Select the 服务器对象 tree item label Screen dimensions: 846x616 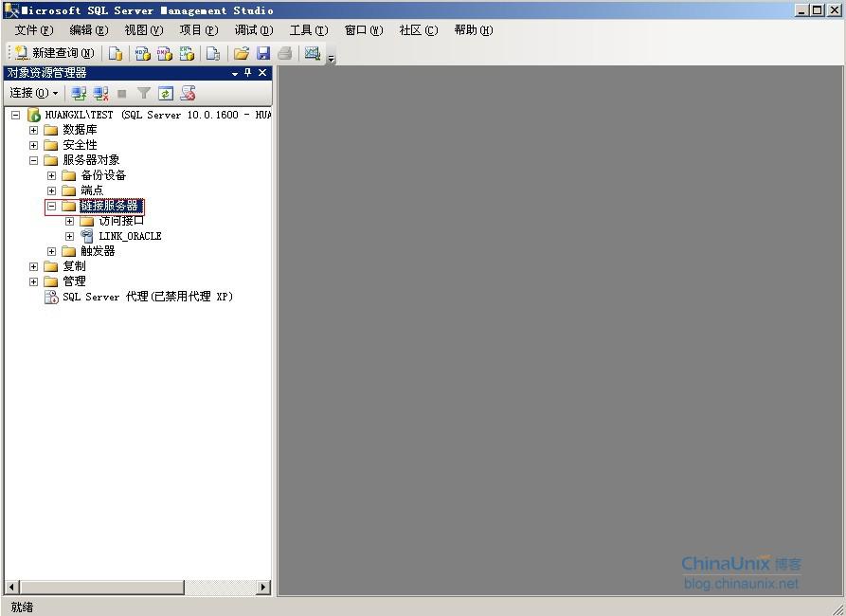91,160
